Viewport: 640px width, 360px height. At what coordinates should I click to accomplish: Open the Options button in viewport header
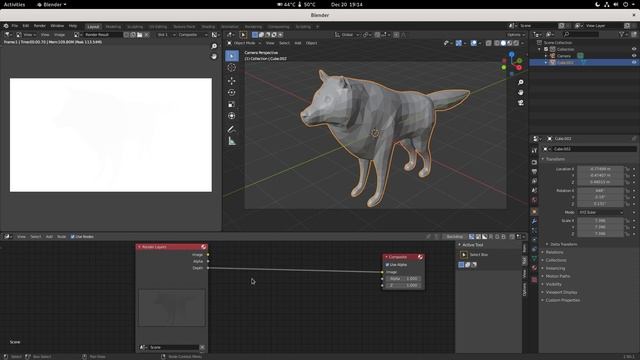[516, 35]
